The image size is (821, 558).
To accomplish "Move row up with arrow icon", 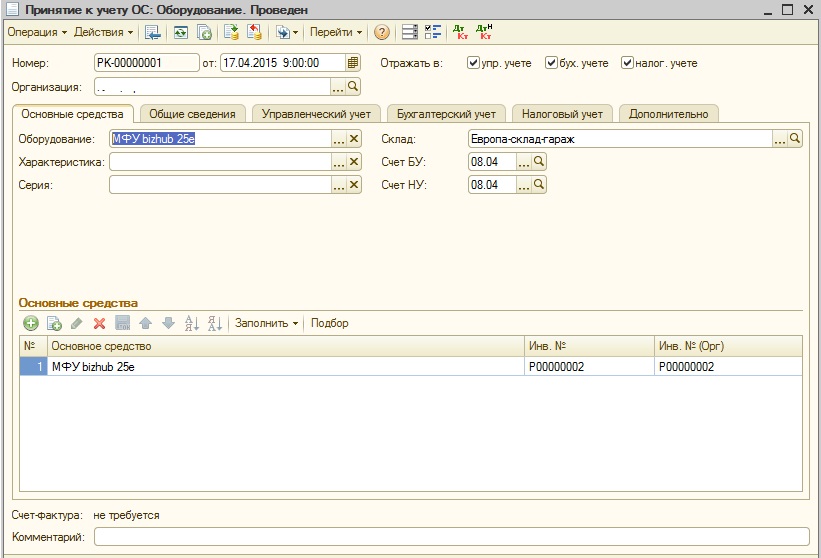I will coord(146,323).
